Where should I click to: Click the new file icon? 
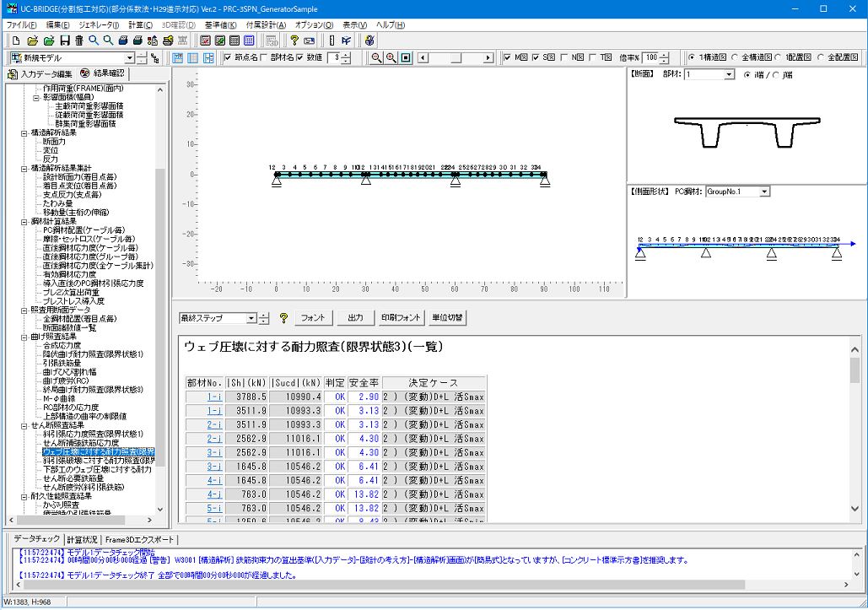tap(15, 40)
